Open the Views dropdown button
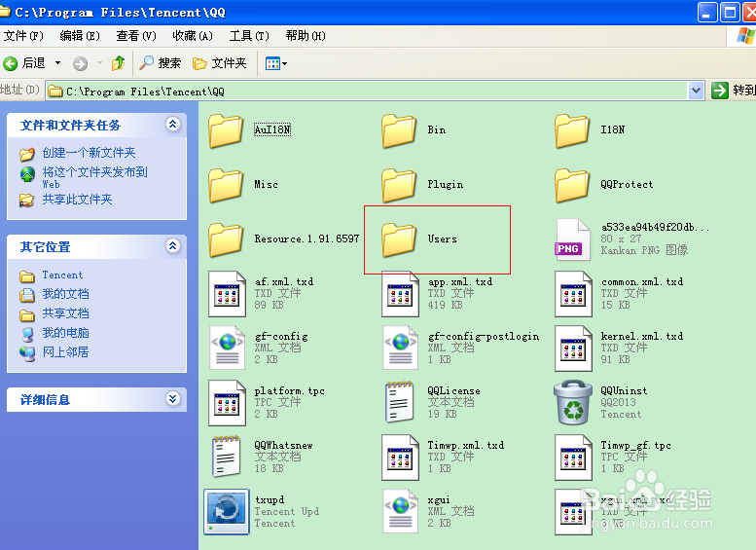This screenshot has height=550, width=756. (276, 63)
